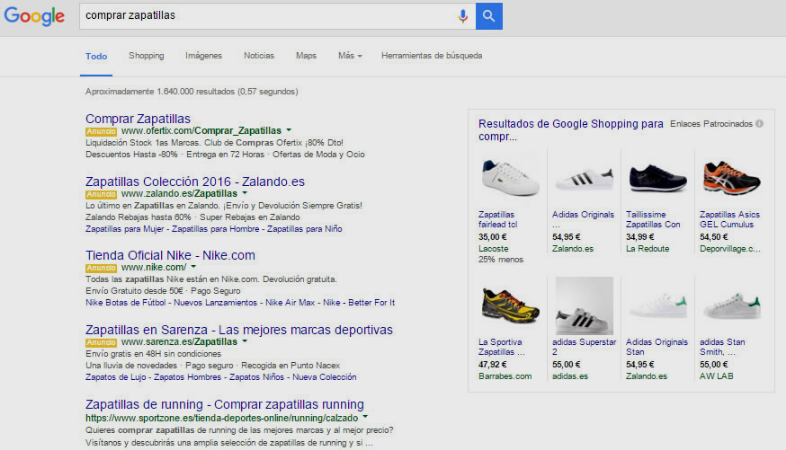Click the white Lacoste shoe thumbnail
This screenshot has height=450, width=786.
510,177
